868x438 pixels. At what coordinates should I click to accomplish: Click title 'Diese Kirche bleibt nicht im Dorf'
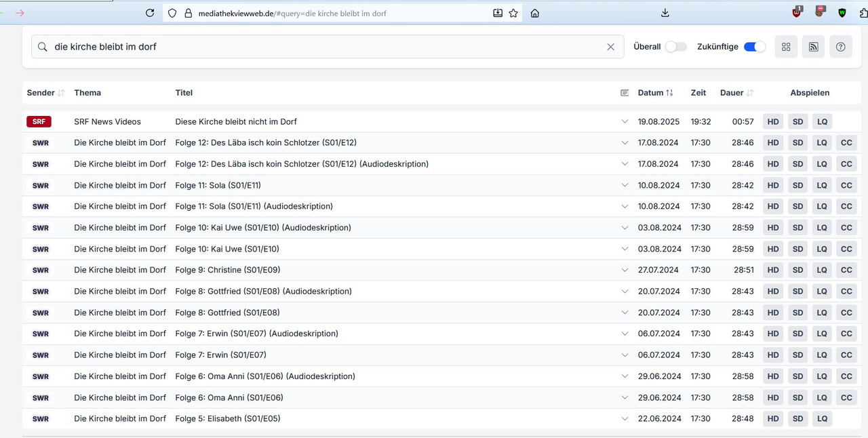pos(236,122)
